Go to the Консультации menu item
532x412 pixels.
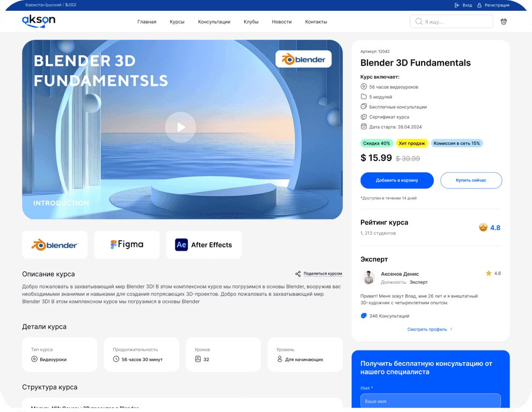click(x=214, y=22)
